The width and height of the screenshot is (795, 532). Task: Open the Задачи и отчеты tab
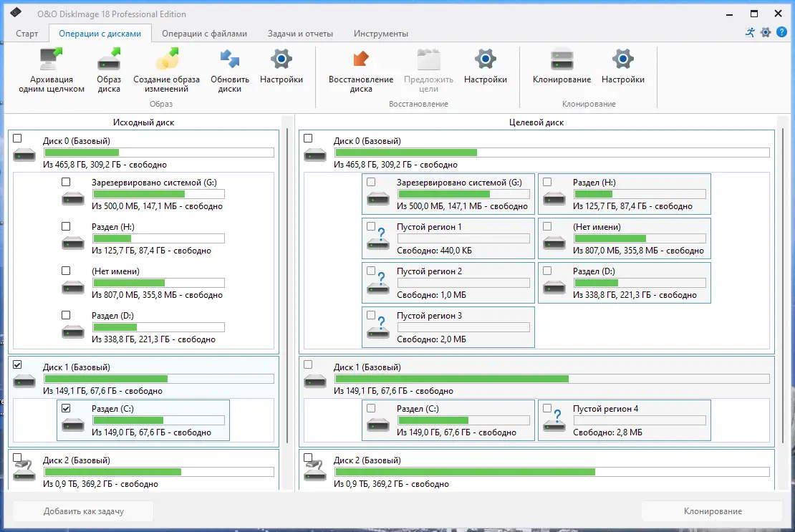[x=300, y=34]
